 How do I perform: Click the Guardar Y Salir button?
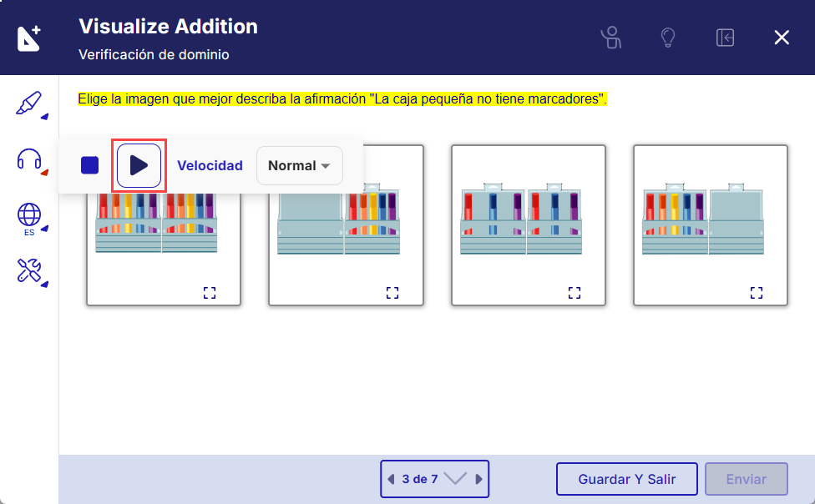point(627,478)
